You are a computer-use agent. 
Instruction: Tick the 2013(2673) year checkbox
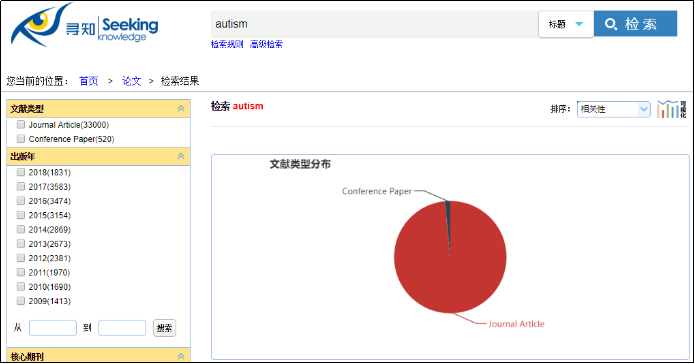[x=20, y=243]
